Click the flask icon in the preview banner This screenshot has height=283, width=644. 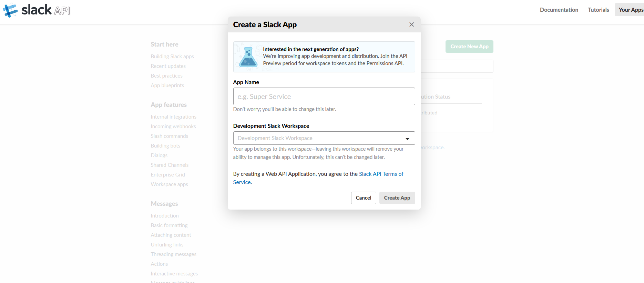[x=248, y=57]
